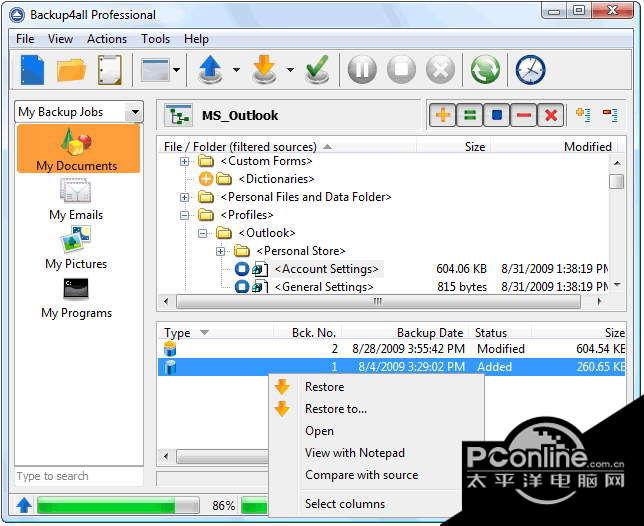The height and width of the screenshot is (526, 644).
Task: Click the Cancel toolbar button
Action: point(440,70)
